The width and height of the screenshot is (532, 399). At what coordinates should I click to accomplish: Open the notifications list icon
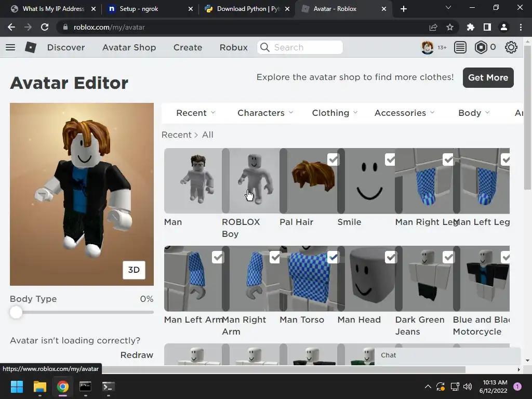[x=460, y=47]
